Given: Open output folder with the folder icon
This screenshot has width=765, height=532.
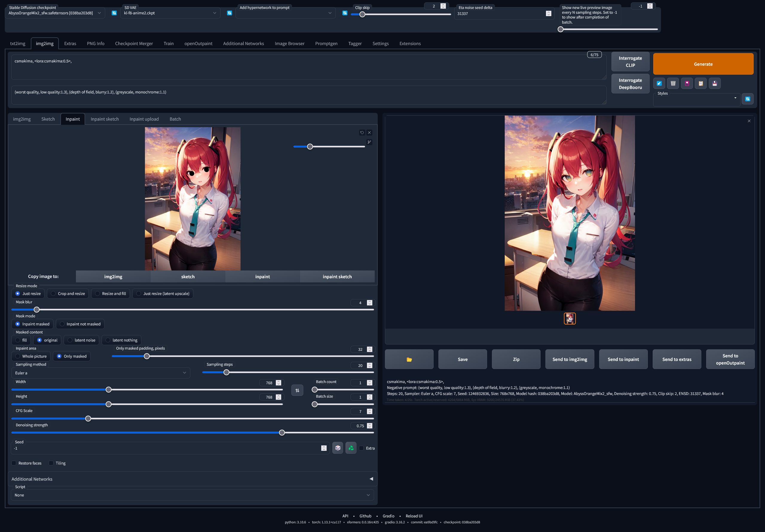Looking at the screenshot, I should coord(409,359).
